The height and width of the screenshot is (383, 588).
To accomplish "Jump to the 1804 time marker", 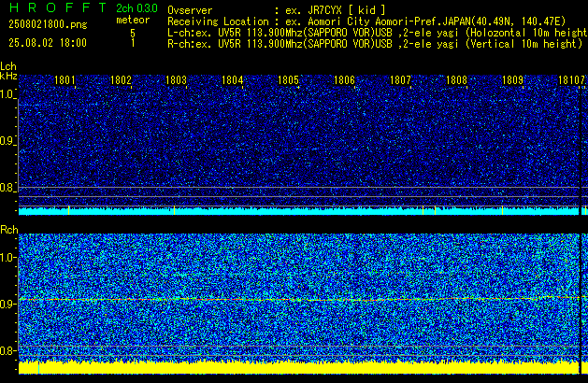I will [x=233, y=80].
